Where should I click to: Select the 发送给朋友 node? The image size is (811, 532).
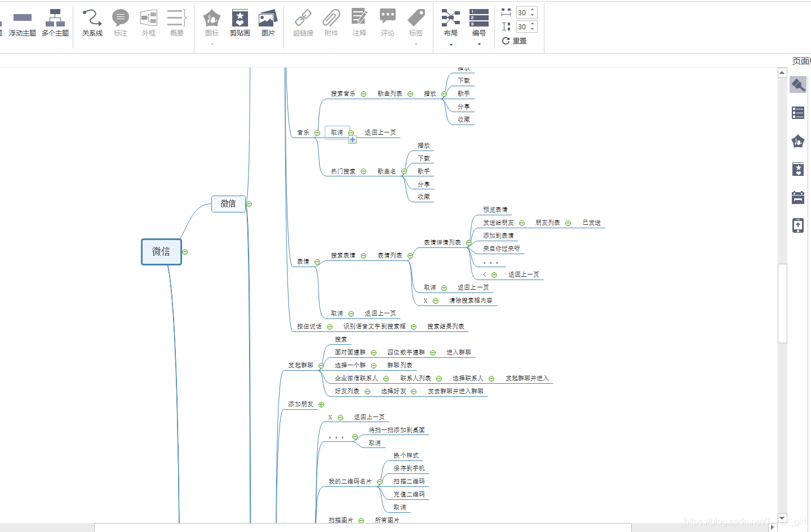click(498, 223)
